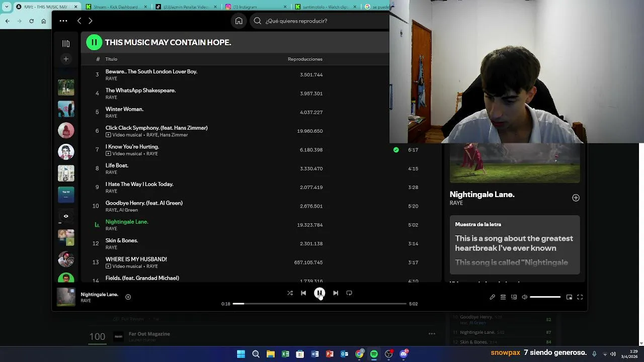Image resolution: width=644 pixels, height=362 pixels.
Task: Open the Chrome browser home page
Action: tap(44, 21)
